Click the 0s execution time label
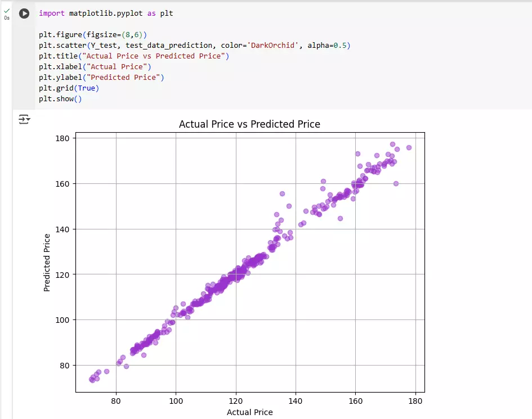This screenshot has height=419, width=532. [7, 18]
